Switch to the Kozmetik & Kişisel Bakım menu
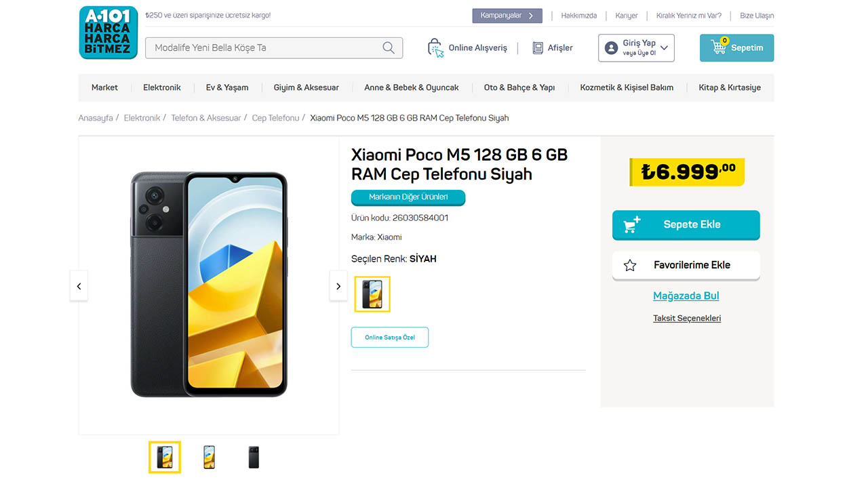The height and width of the screenshot is (488, 868). (626, 87)
